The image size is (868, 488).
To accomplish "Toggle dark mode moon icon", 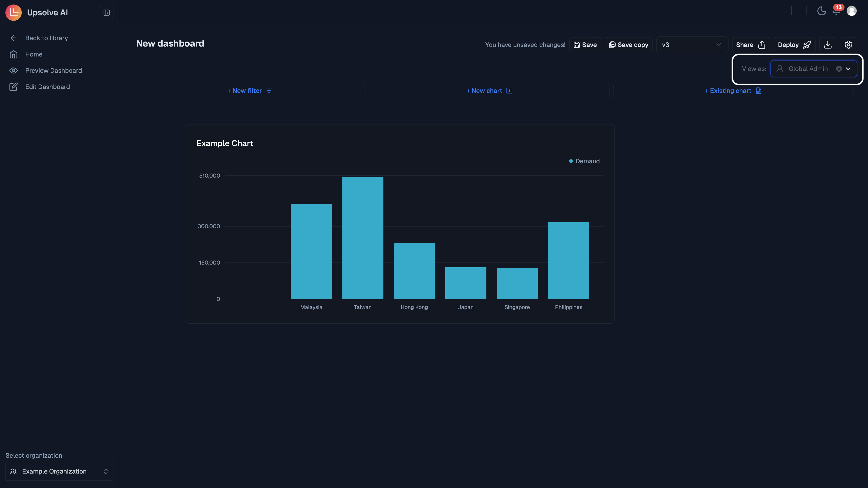I will [x=821, y=11].
